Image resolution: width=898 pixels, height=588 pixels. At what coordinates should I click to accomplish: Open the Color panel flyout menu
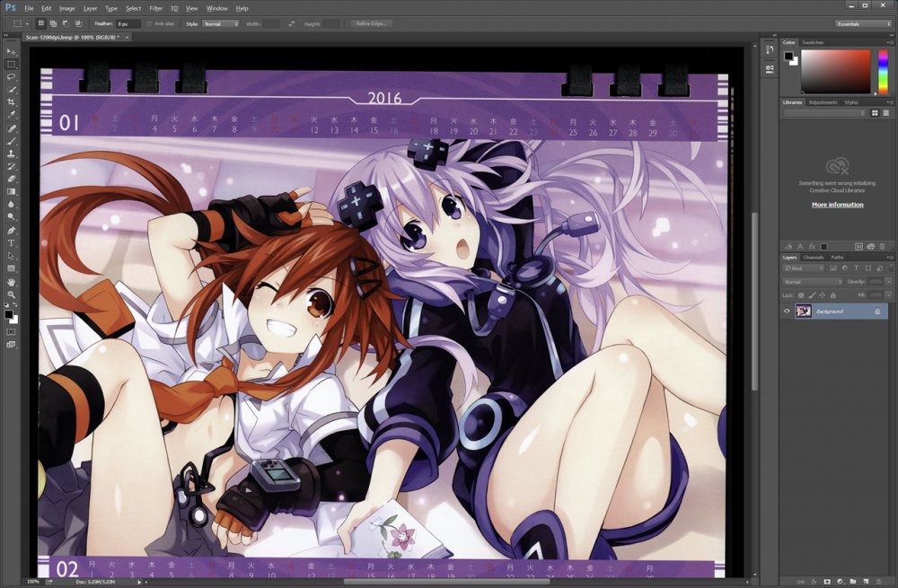[889, 42]
